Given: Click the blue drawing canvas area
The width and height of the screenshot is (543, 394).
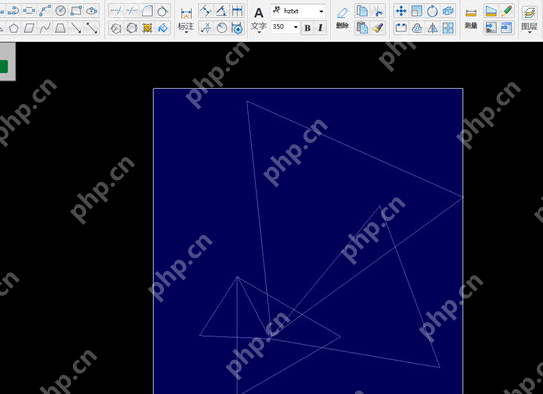Looking at the screenshot, I should point(308,241).
